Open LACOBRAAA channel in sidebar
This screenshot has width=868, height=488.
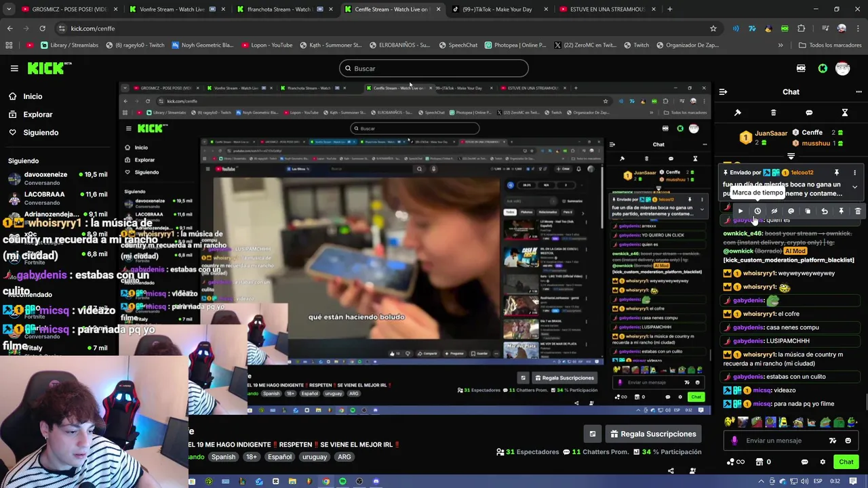(58, 198)
